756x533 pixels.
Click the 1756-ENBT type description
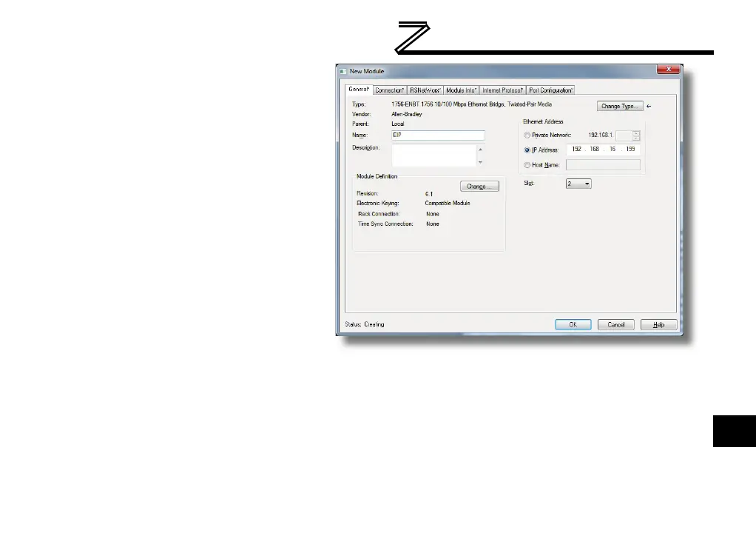[x=471, y=104]
